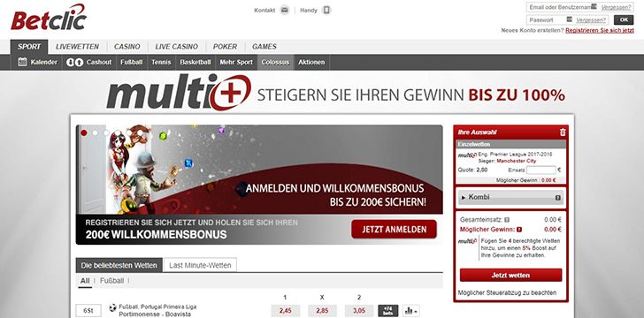Click the football icon beside Portugal Primeira Liga
The width and height of the screenshot is (644, 318).
coord(112,307)
